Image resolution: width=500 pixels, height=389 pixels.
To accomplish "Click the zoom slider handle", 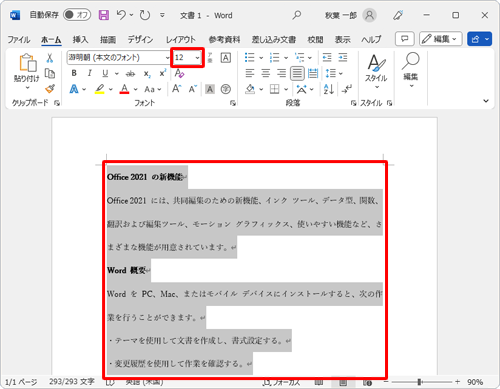I will point(419,382).
